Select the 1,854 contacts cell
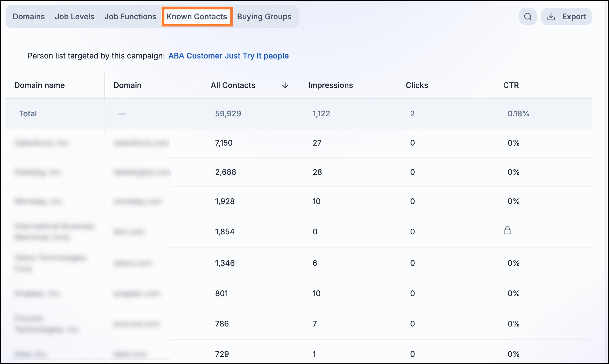609x364 pixels. pos(225,232)
